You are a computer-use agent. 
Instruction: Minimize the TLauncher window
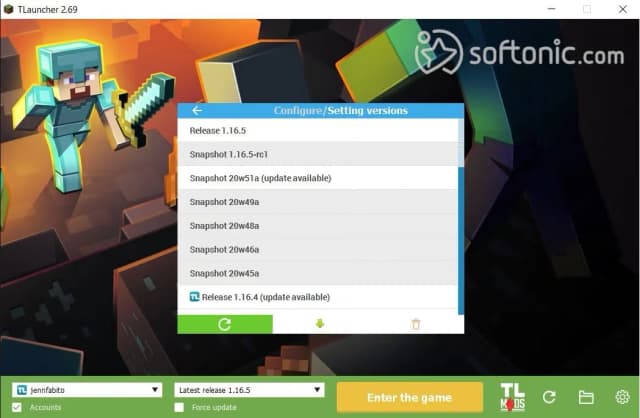(x=551, y=9)
